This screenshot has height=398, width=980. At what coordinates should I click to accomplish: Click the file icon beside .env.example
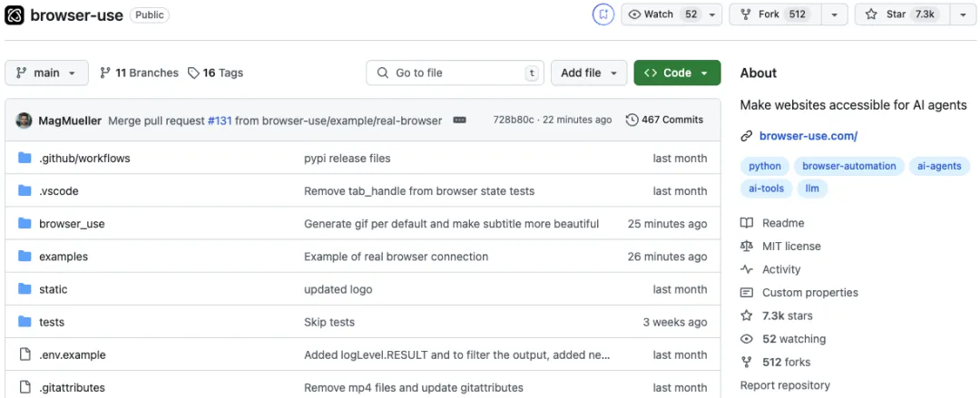(25, 354)
